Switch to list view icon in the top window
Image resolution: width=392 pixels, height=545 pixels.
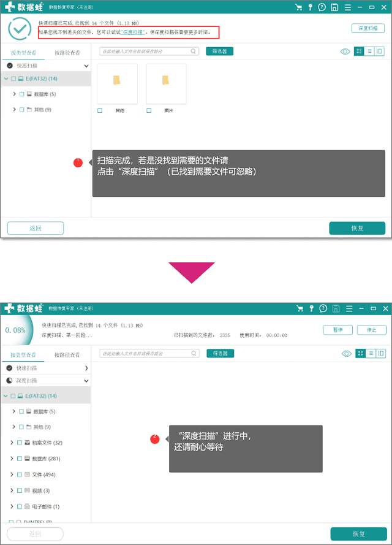click(369, 51)
